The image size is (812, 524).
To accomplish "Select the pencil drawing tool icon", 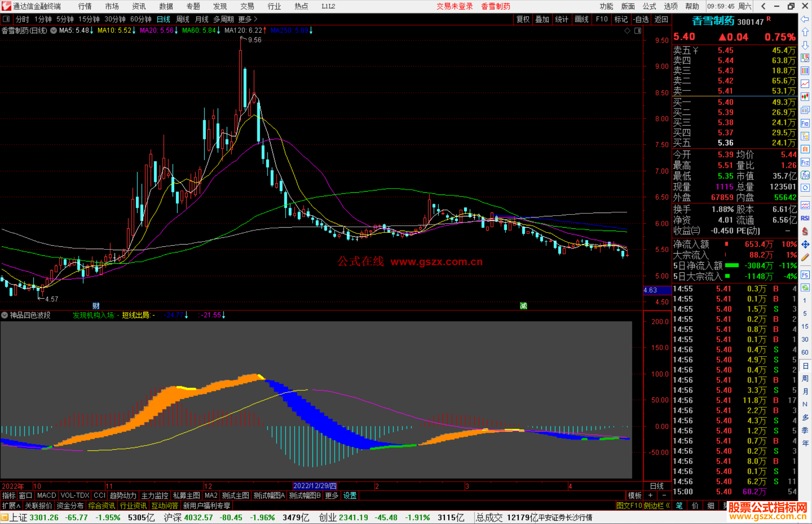I will point(805,257).
